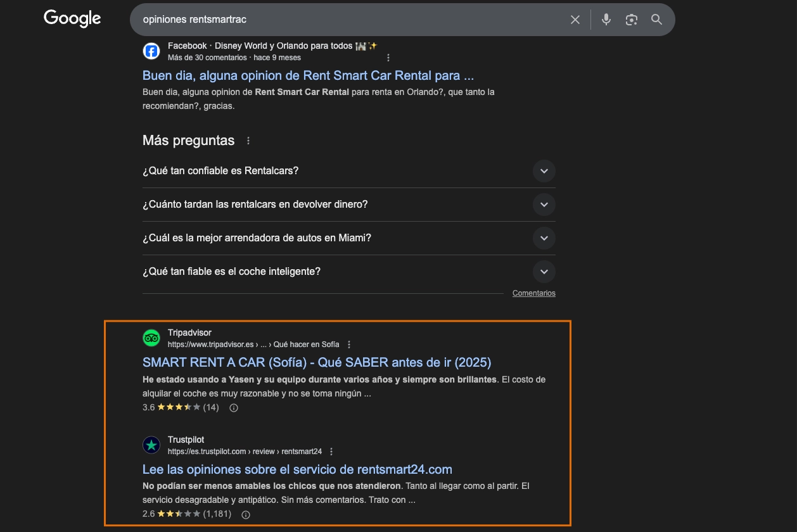Open three-dot menu beside Trustpilot URL
This screenshot has width=797, height=532.
331,452
